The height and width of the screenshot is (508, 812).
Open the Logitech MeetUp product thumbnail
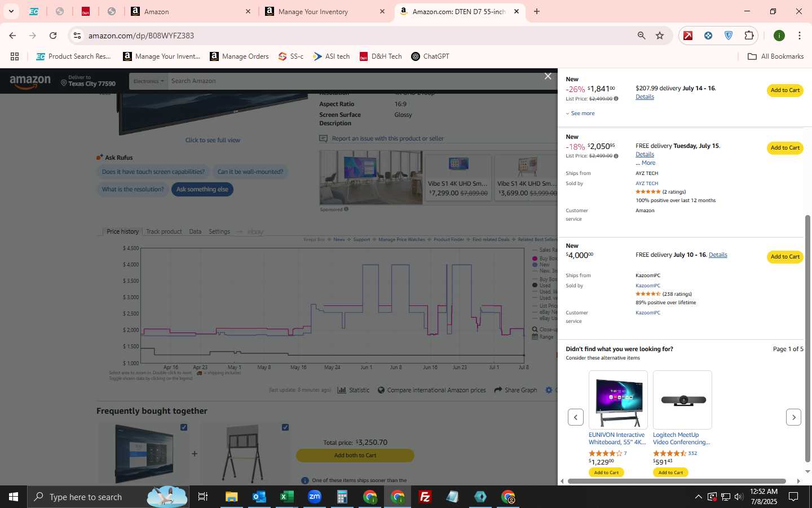click(x=682, y=400)
